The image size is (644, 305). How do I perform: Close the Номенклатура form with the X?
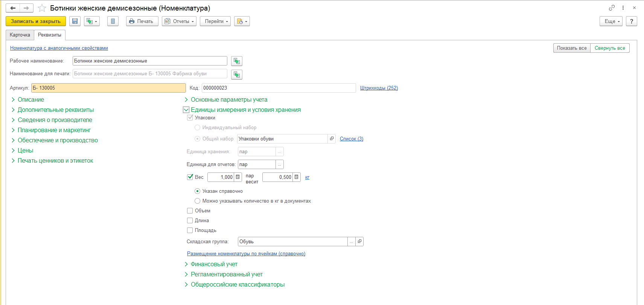coord(634,8)
